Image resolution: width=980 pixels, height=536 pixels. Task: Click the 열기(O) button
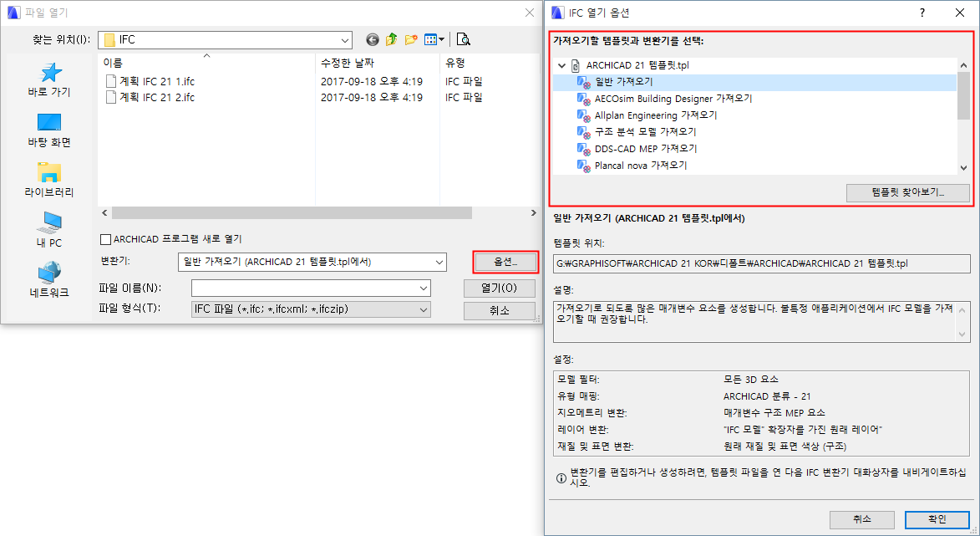point(500,288)
